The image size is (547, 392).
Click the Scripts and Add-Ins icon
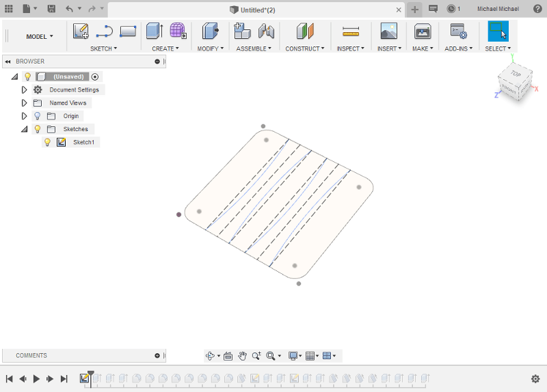click(x=458, y=31)
